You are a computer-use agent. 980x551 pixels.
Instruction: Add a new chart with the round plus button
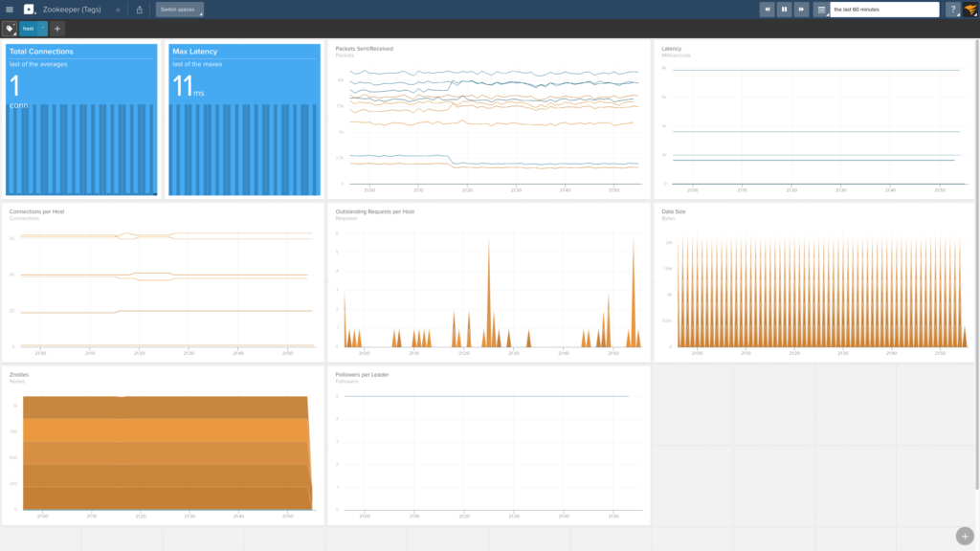pyautogui.click(x=965, y=536)
